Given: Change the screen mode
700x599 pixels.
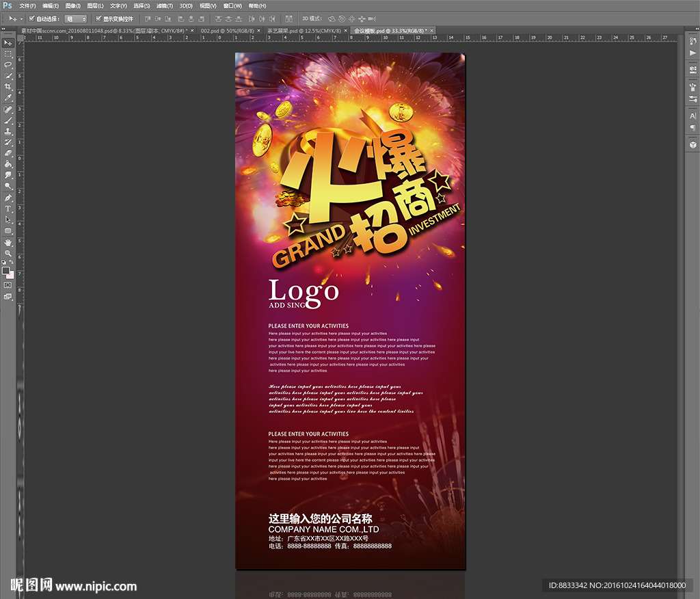Looking at the screenshot, I should pos(8,297).
